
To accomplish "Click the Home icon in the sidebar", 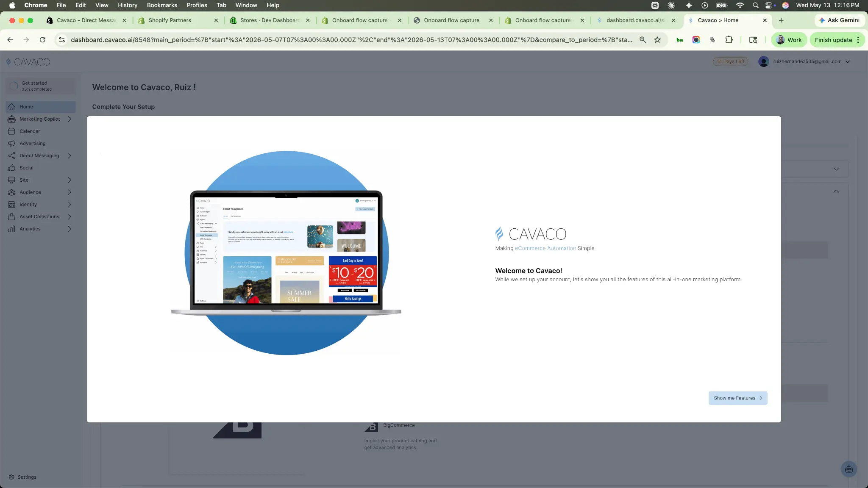I will (x=11, y=107).
